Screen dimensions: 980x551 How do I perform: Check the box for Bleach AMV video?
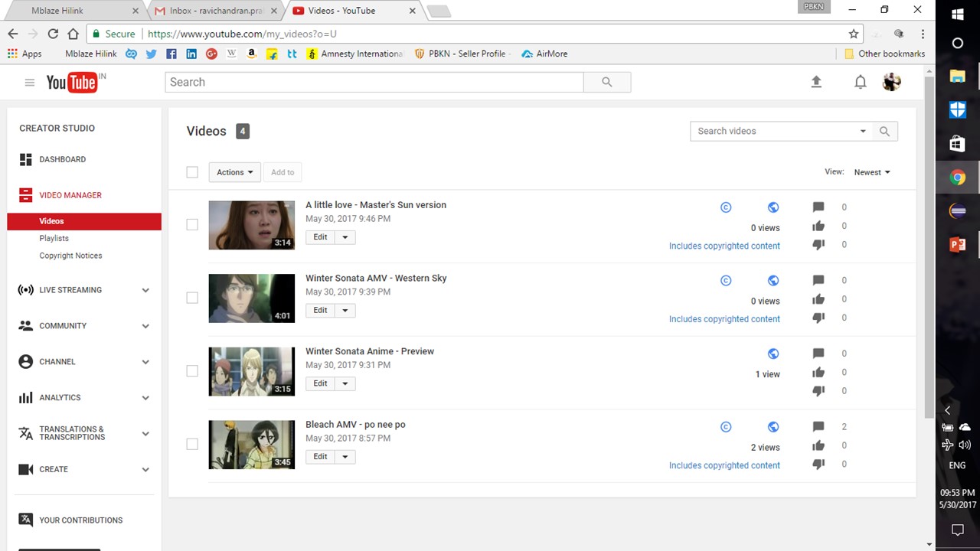[192, 444]
